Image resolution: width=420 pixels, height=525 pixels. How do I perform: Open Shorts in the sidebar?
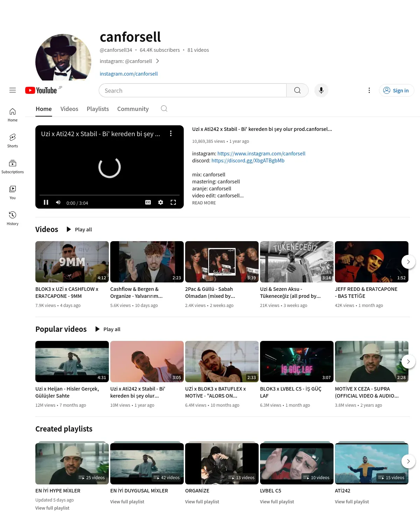tap(13, 141)
